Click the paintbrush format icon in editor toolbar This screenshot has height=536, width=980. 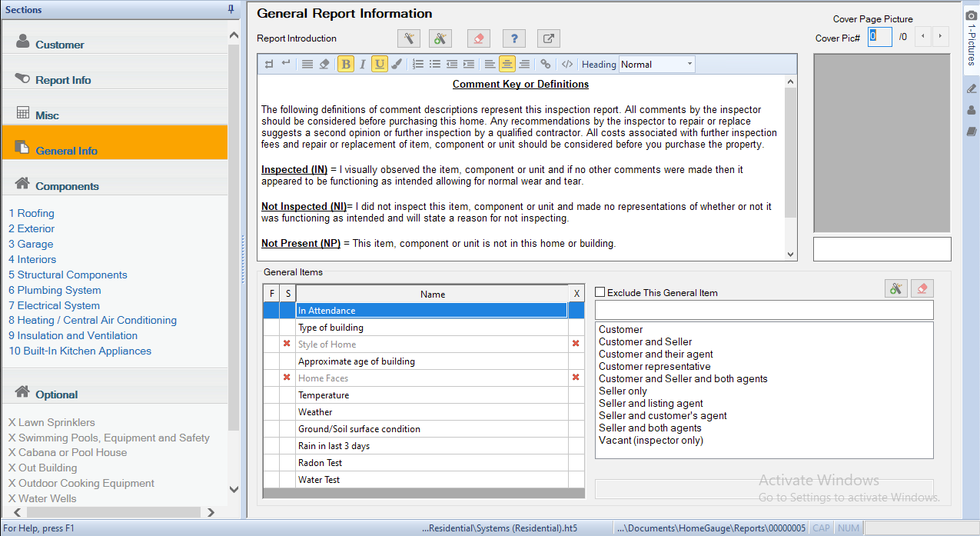pos(397,65)
